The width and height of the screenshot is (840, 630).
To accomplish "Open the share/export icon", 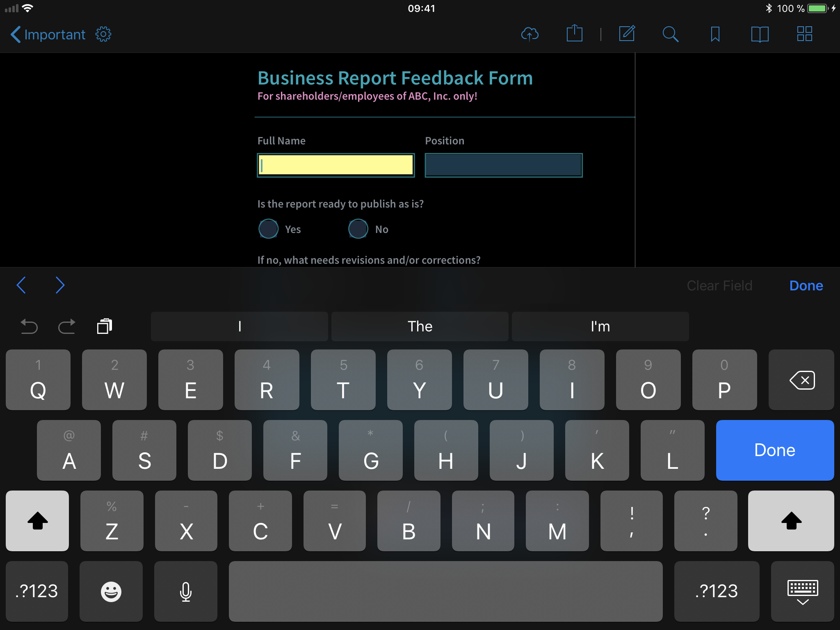I will pyautogui.click(x=574, y=34).
